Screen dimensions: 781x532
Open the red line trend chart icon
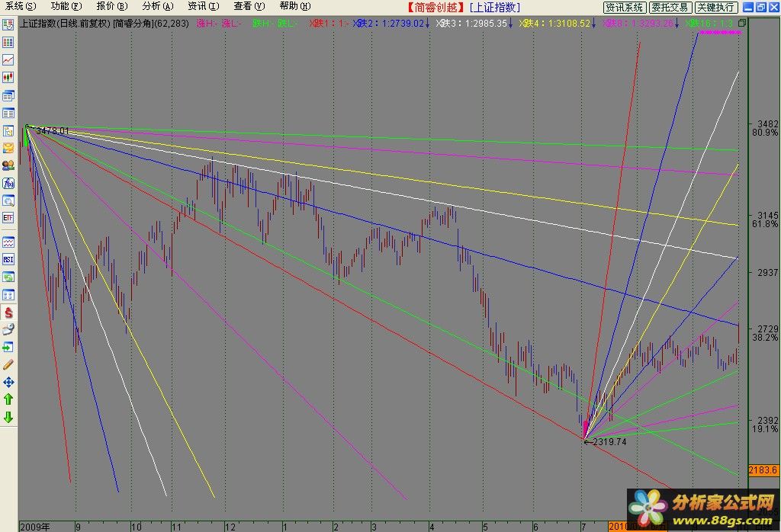point(8,59)
